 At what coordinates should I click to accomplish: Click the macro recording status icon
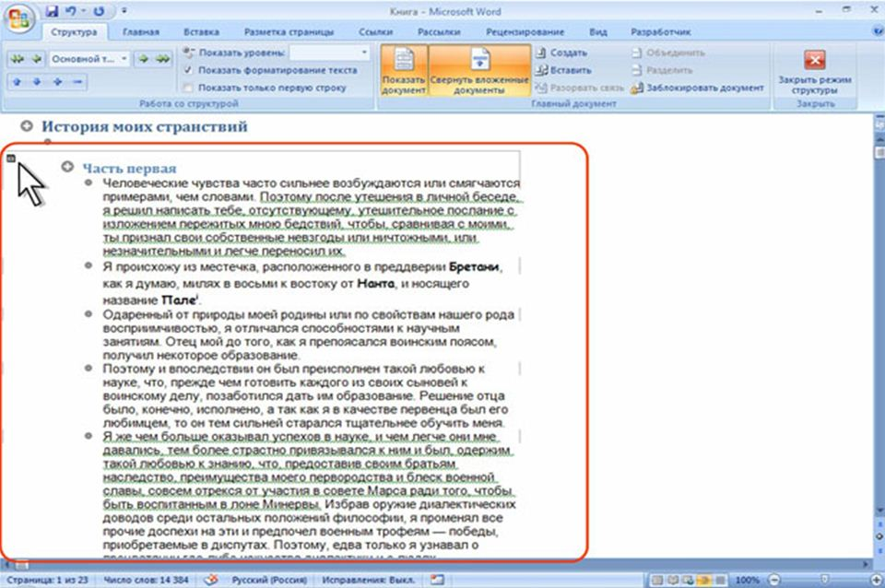(437, 580)
